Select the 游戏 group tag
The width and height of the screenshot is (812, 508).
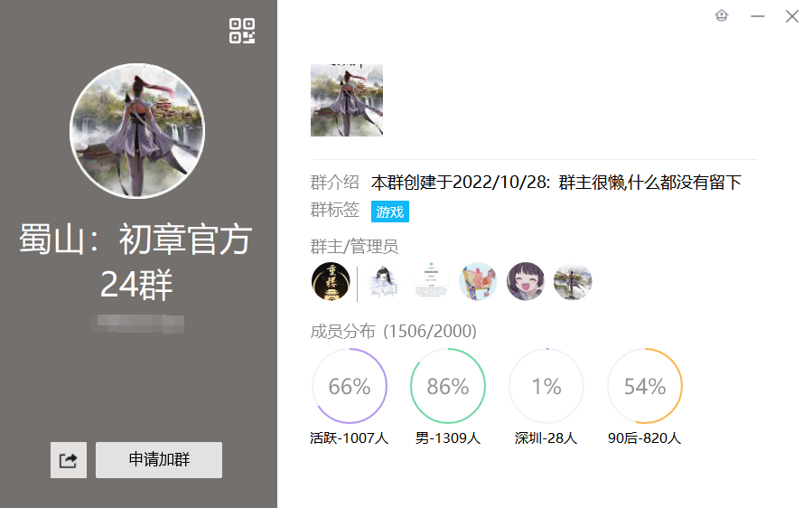390,212
